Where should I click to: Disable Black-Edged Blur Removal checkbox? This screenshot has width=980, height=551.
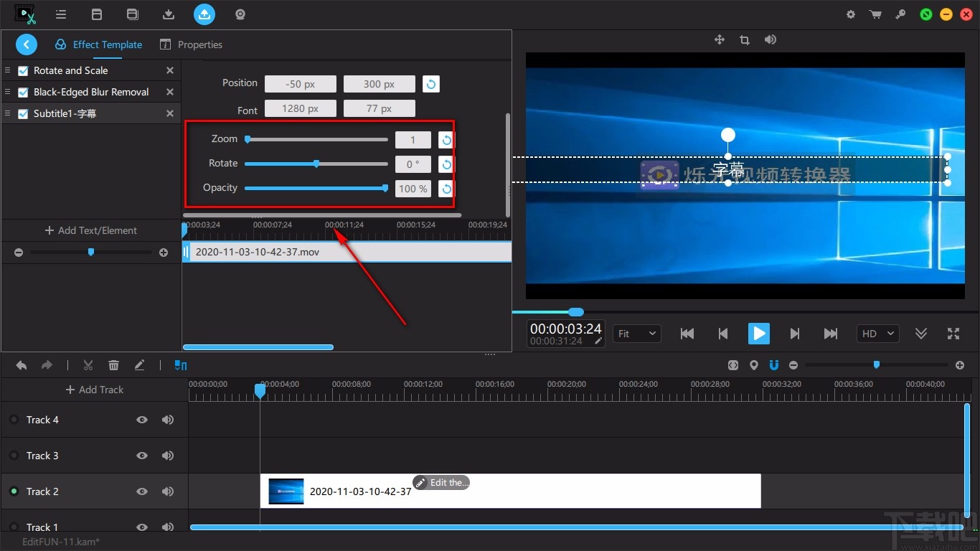click(x=23, y=93)
